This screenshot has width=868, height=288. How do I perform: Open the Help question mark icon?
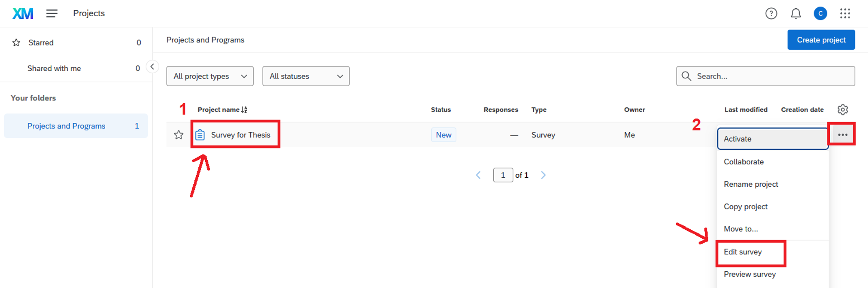(x=771, y=13)
